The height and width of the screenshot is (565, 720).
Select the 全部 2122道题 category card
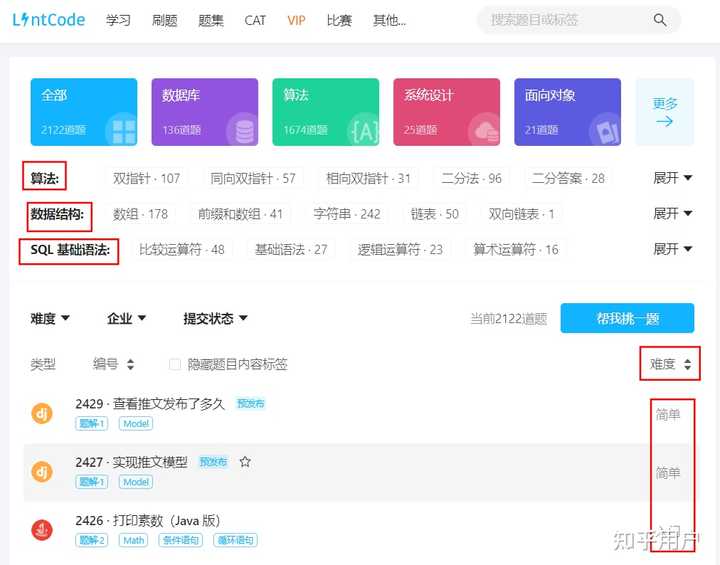(x=84, y=112)
